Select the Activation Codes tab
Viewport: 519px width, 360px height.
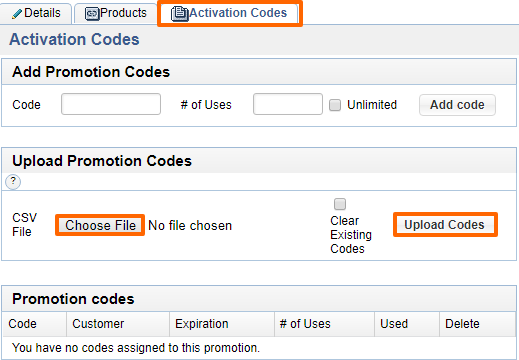point(230,13)
